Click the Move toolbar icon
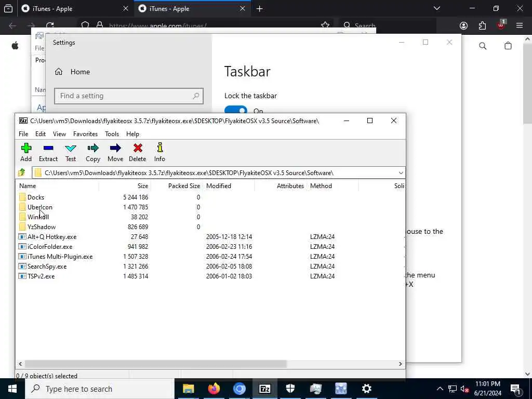 click(115, 152)
